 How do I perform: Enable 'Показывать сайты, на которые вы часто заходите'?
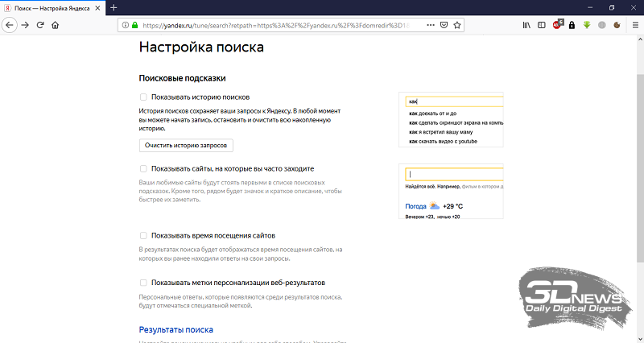(143, 168)
